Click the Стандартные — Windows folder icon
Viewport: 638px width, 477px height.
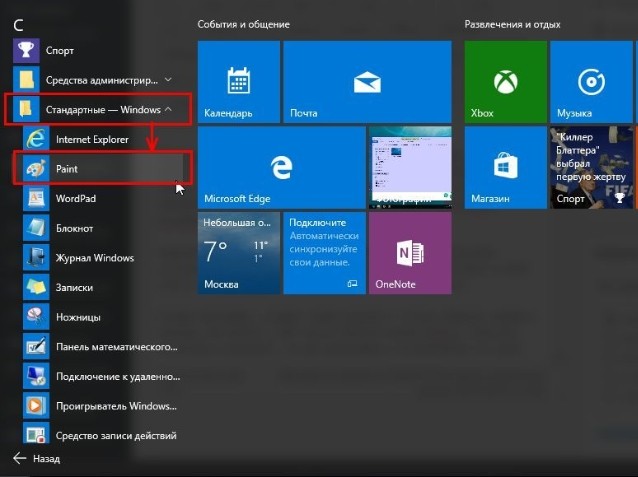tap(26, 109)
